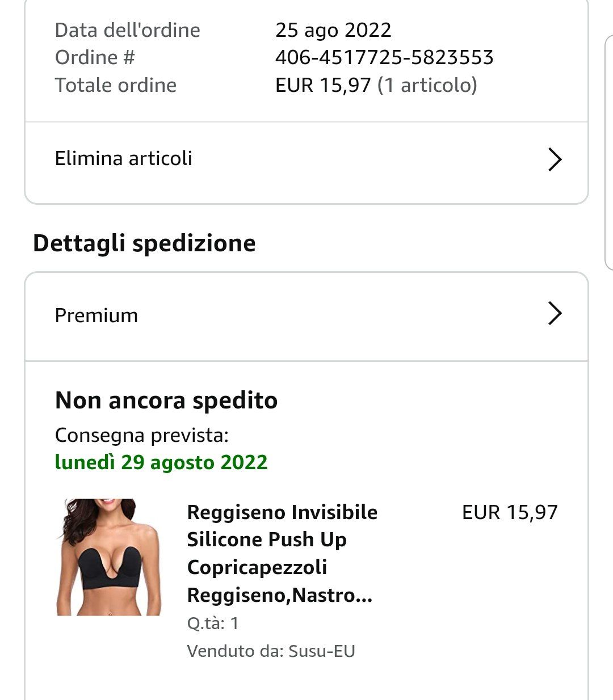
Task: Open the Elimina articoli chevron arrow
Action: pyautogui.click(x=555, y=159)
